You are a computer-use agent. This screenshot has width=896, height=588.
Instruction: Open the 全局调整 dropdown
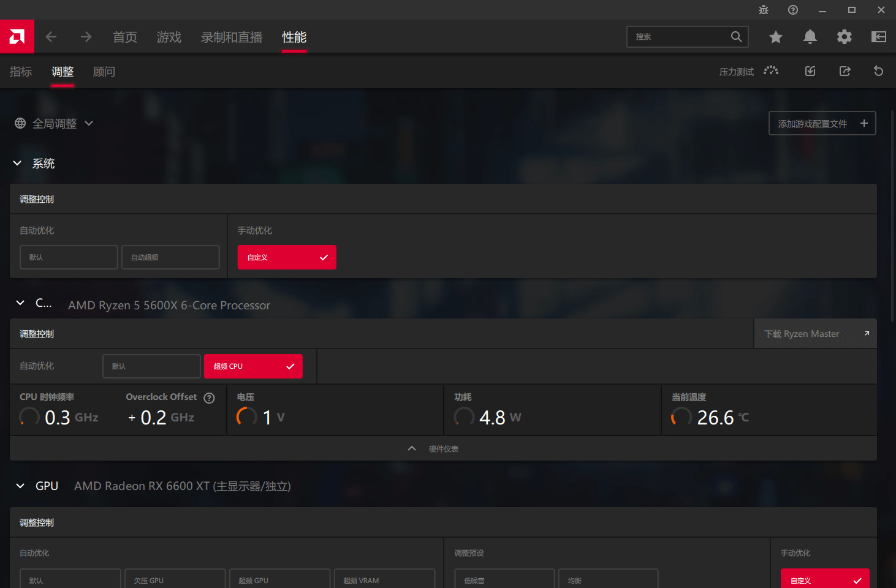click(54, 123)
